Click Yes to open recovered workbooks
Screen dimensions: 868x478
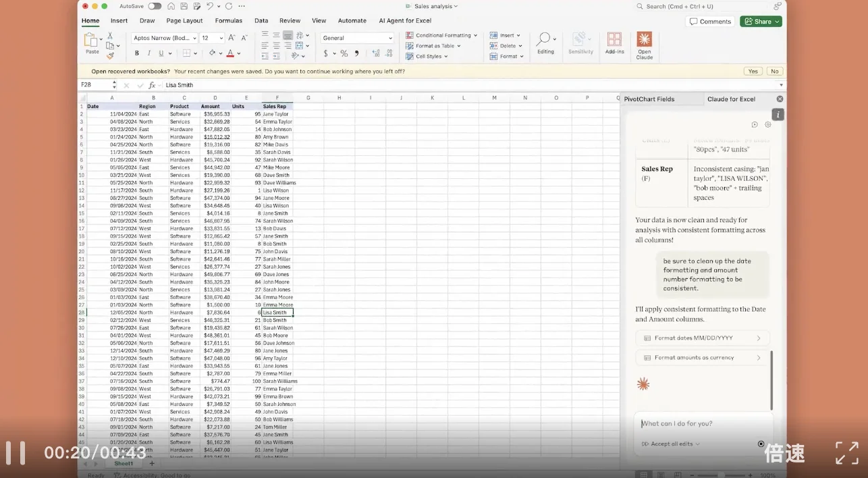tap(753, 71)
